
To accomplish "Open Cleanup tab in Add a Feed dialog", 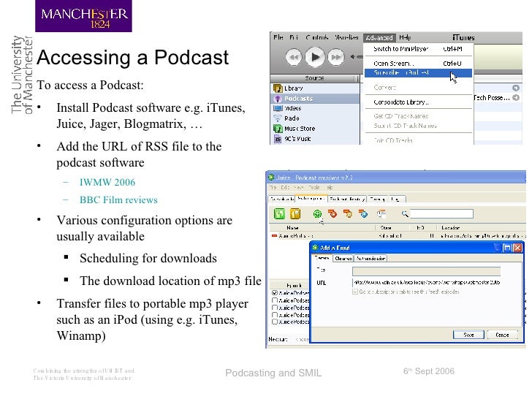I will pyautogui.click(x=343, y=259).
